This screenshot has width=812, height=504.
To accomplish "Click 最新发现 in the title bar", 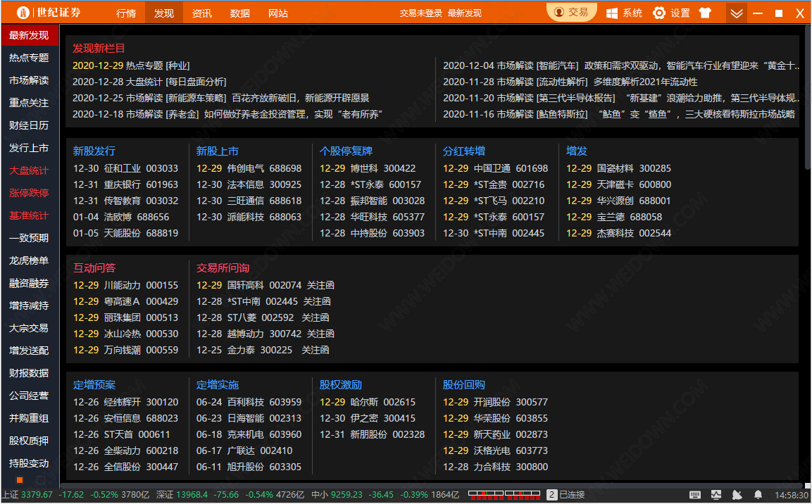I will 465,13.
